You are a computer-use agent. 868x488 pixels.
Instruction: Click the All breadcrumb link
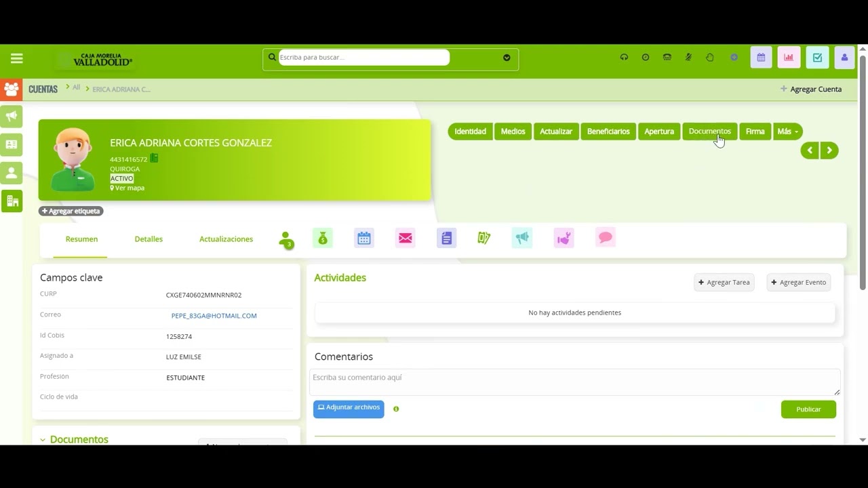pyautogui.click(x=76, y=87)
